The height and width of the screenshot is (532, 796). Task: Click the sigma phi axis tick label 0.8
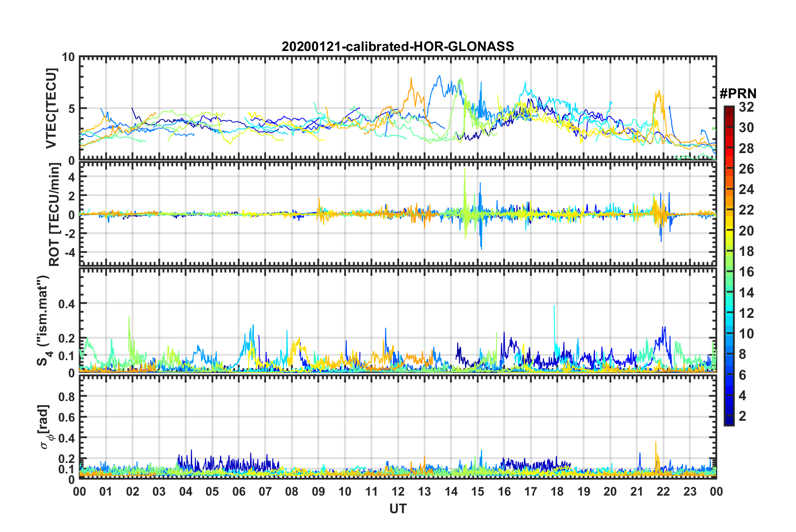pos(67,396)
